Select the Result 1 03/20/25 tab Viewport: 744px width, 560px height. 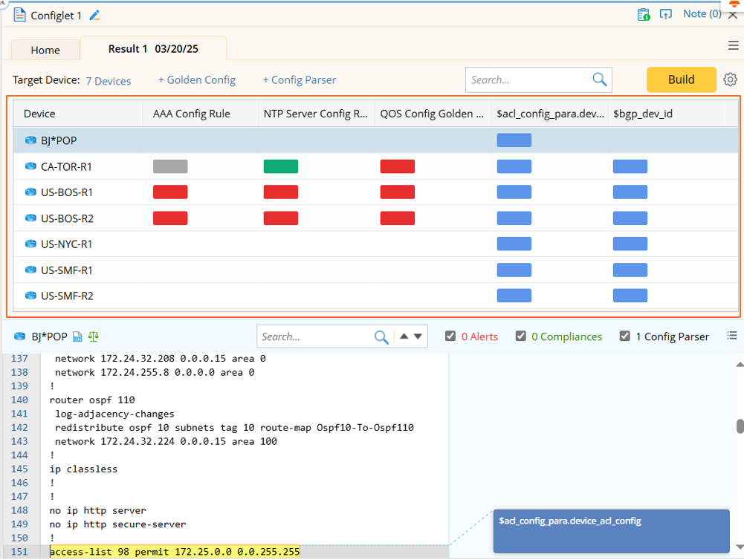coord(153,49)
